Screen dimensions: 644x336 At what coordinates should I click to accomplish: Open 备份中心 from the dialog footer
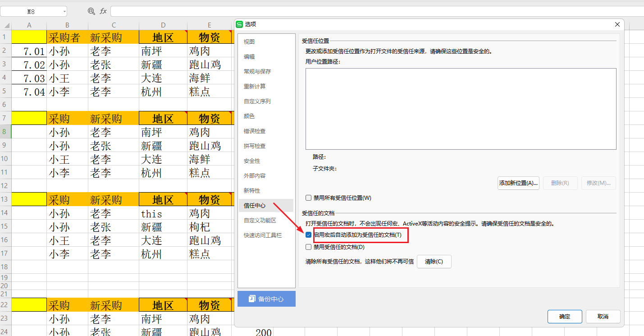click(x=266, y=299)
